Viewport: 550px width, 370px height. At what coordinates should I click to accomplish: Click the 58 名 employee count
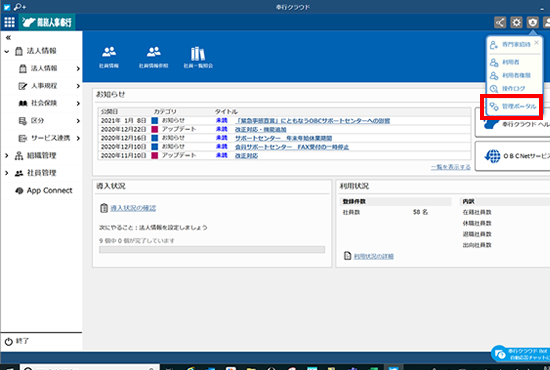(x=420, y=212)
